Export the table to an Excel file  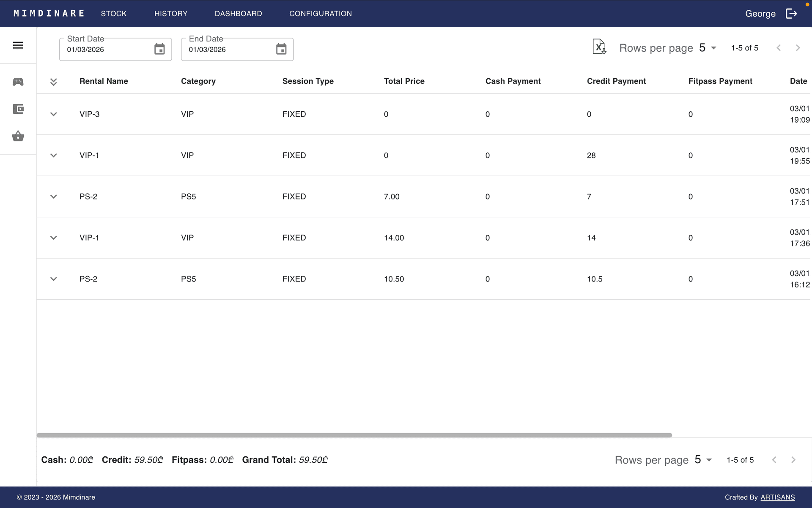pos(599,47)
